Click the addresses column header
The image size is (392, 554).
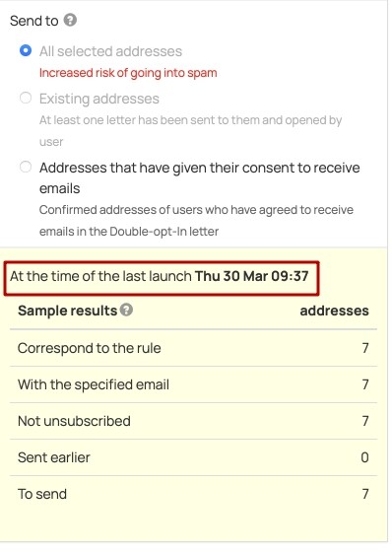334,311
